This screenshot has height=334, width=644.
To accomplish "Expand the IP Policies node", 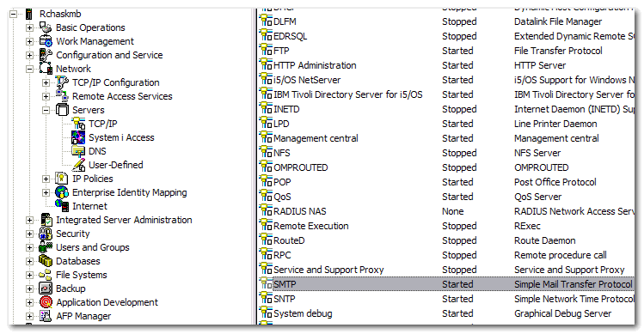I will [x=46, y=179].
